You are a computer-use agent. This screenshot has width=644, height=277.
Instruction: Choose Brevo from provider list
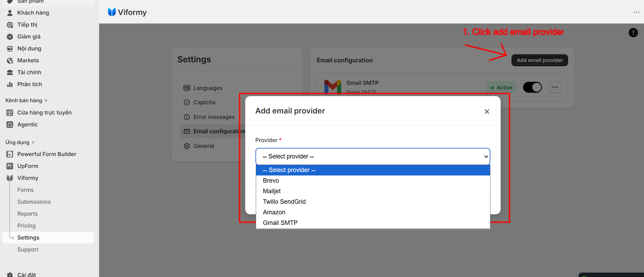coord(373,181)
